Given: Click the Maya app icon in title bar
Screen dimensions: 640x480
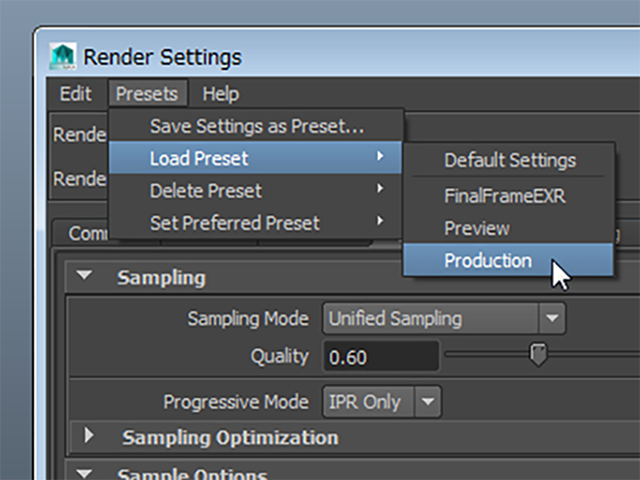Looking at the screenshot, I should coord(62,56).
